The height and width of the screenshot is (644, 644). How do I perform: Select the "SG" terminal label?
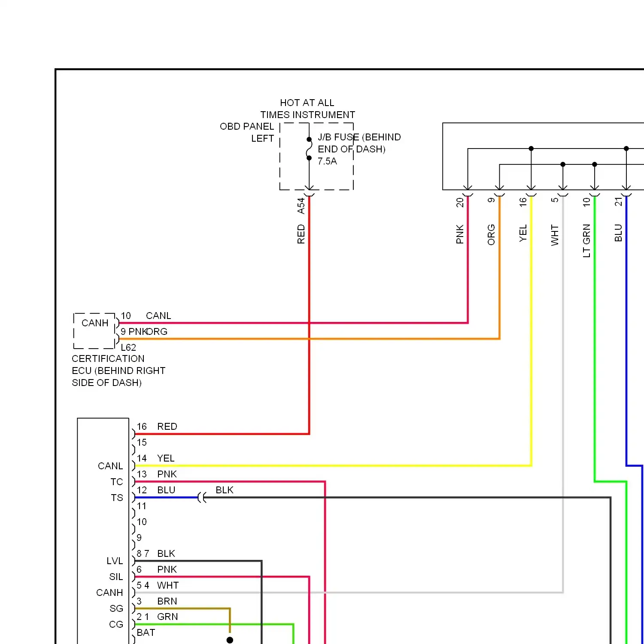[116, 608]
